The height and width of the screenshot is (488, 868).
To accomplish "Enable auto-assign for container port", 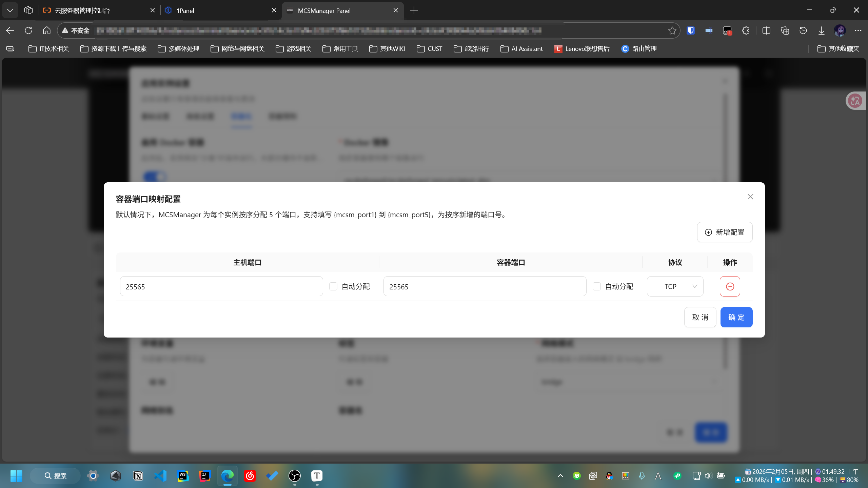I will tap(597, 286).
